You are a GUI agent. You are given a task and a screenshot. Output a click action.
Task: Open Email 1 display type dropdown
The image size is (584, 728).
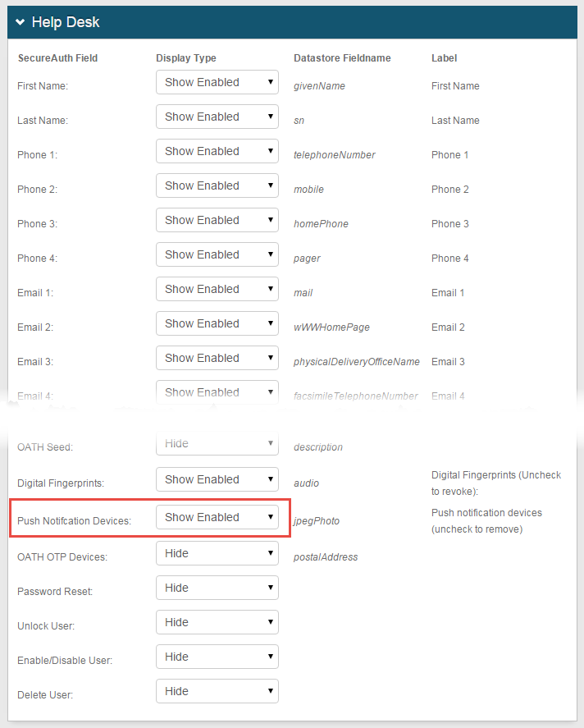pyautogui.click(x=217, y=289)
